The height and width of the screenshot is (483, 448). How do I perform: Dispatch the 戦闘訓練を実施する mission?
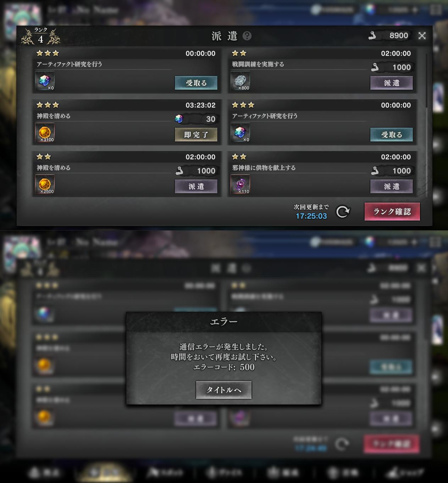point(392,83)
